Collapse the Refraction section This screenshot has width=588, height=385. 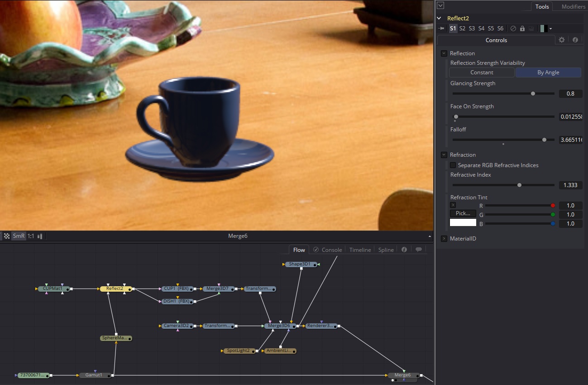click(444, 154)
